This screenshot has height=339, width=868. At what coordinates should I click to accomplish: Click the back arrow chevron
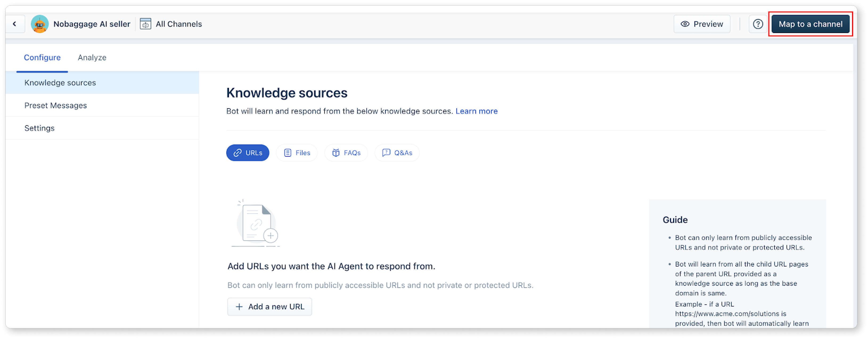tap(14, 24)
